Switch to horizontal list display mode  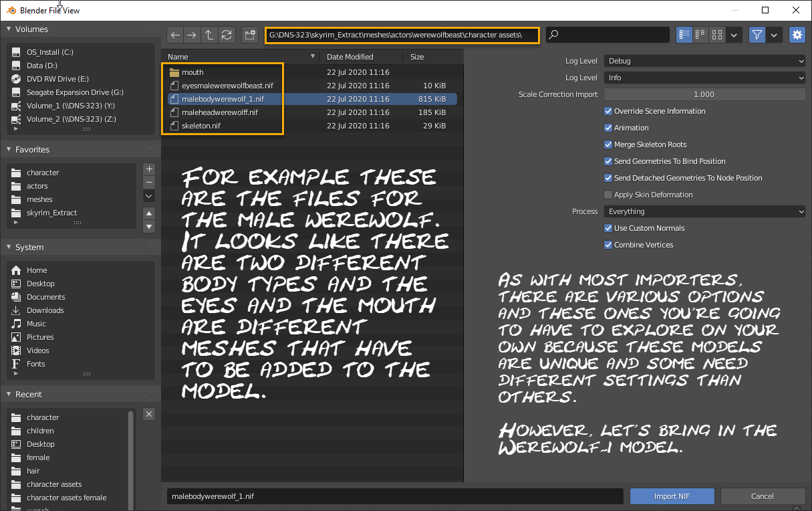pos(700,35)
